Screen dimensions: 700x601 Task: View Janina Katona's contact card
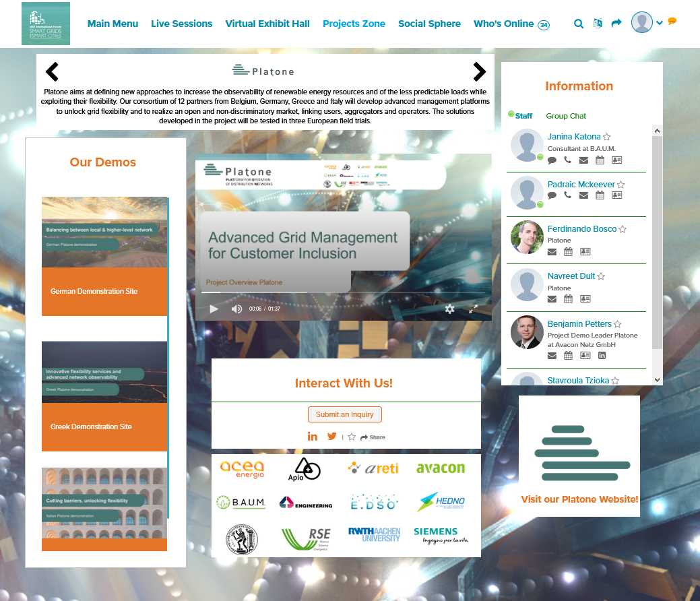(x=616, y=160)
